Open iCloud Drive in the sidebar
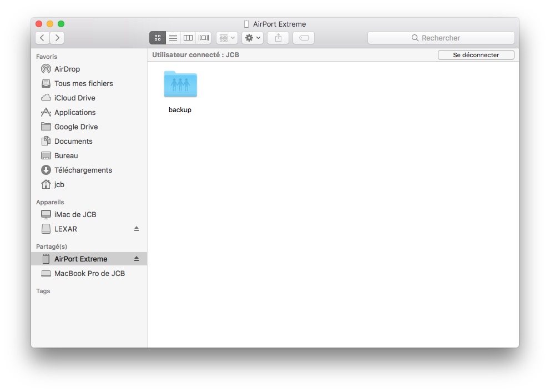 click(x=89, y=98)
